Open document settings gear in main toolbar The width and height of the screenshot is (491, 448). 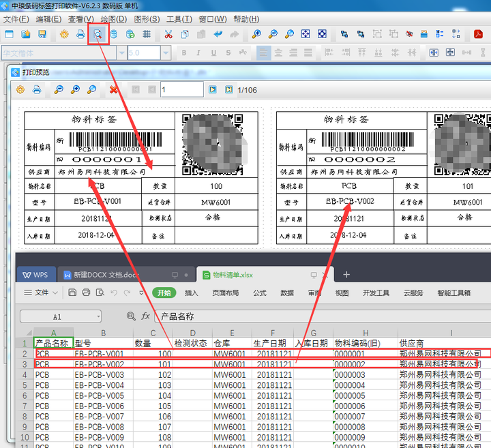(64, 34)
